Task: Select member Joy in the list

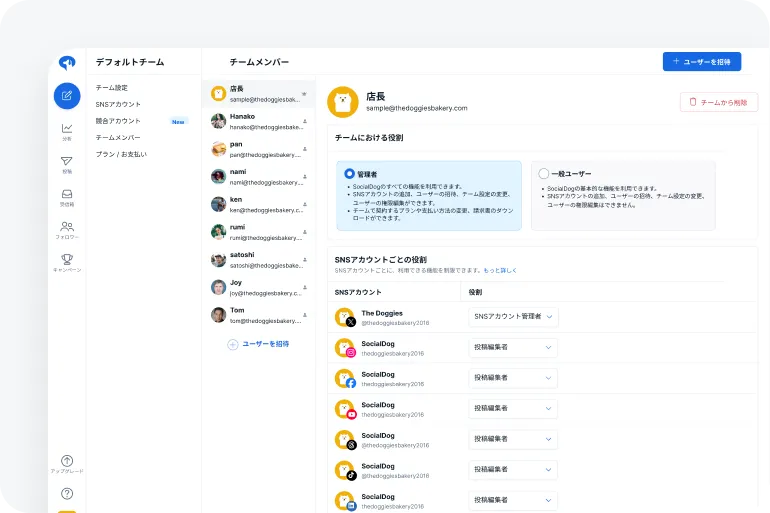Action: (x=259, y=287)
